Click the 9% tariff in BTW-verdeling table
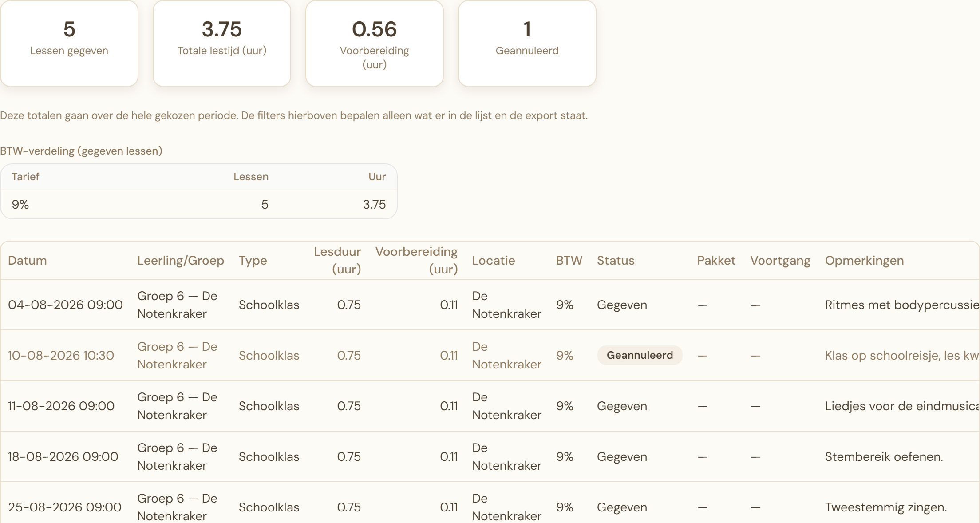The image size is (980, 523). coord(20,205)
